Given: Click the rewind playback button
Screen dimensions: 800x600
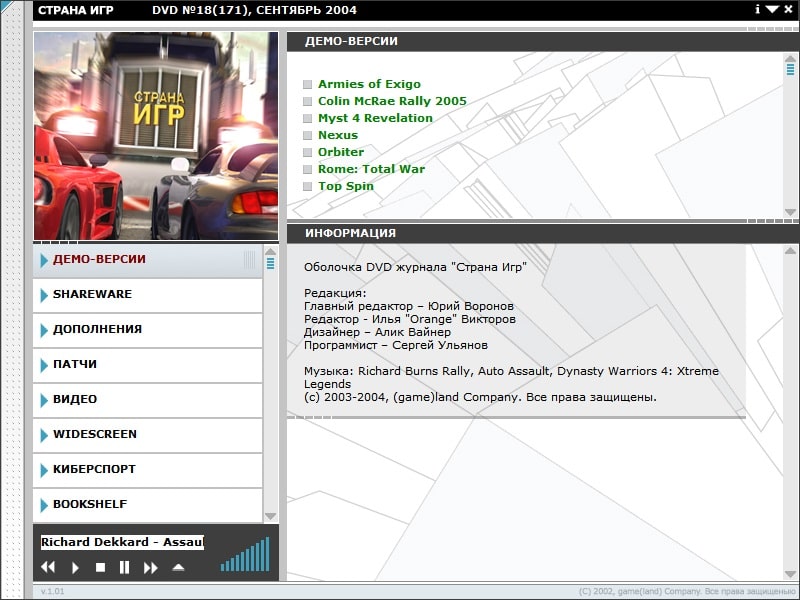Looking at the screenshot, I should [48, 567].
